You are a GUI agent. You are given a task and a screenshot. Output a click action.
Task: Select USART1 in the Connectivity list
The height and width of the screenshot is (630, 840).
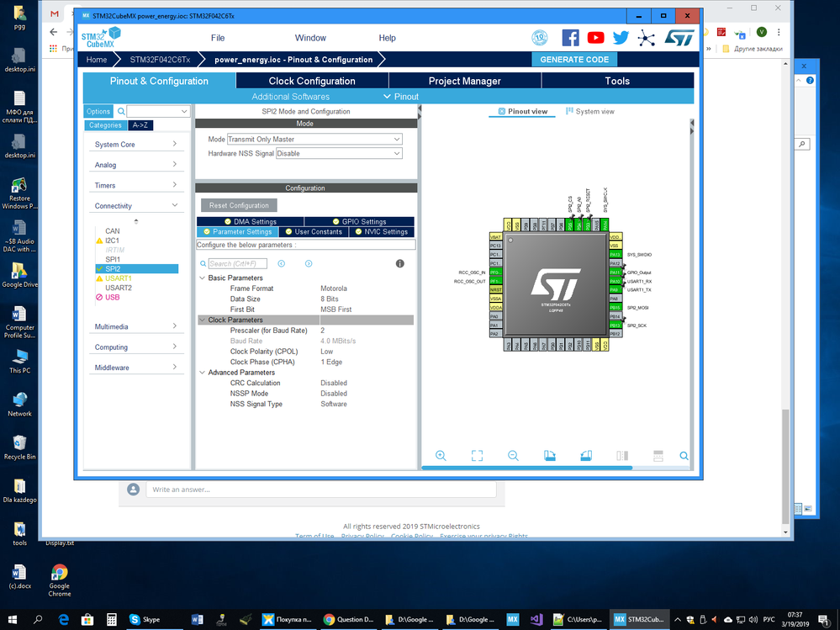119,278
